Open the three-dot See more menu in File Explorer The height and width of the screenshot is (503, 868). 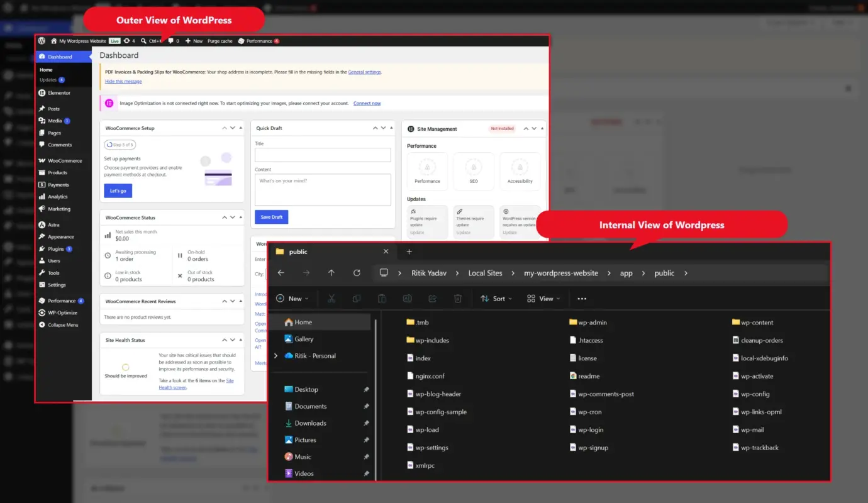(582, 299)
